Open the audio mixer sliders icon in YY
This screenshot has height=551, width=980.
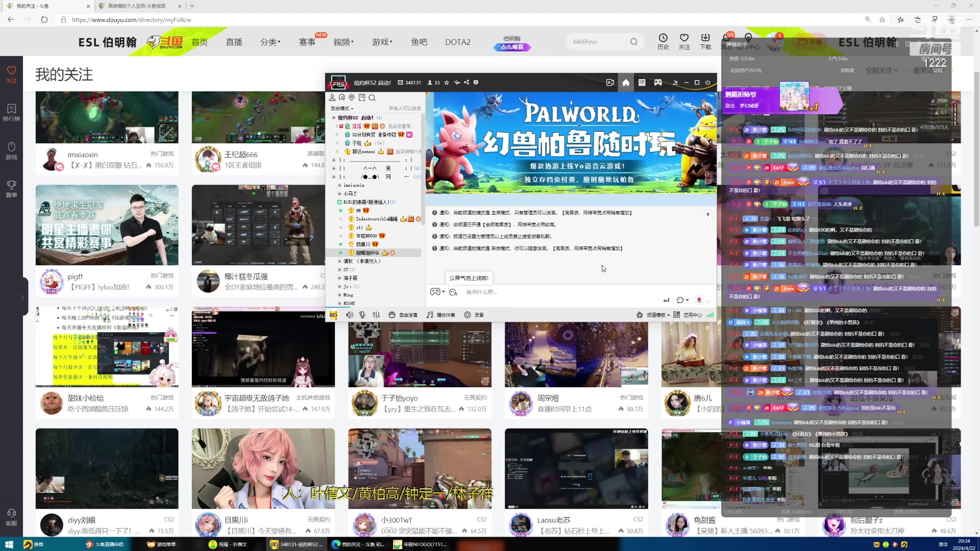click(377, 315)
